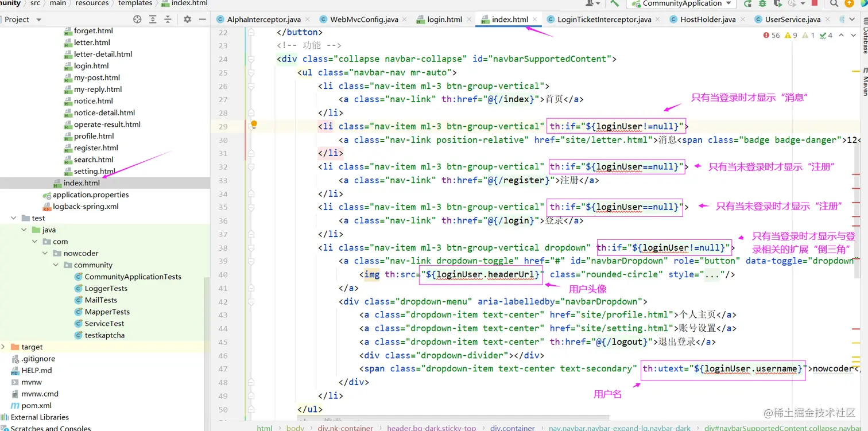The width and height of the screenshot is (868, 431).
Task: Open Project panel settings gear
Action: (x=187, y=19)
